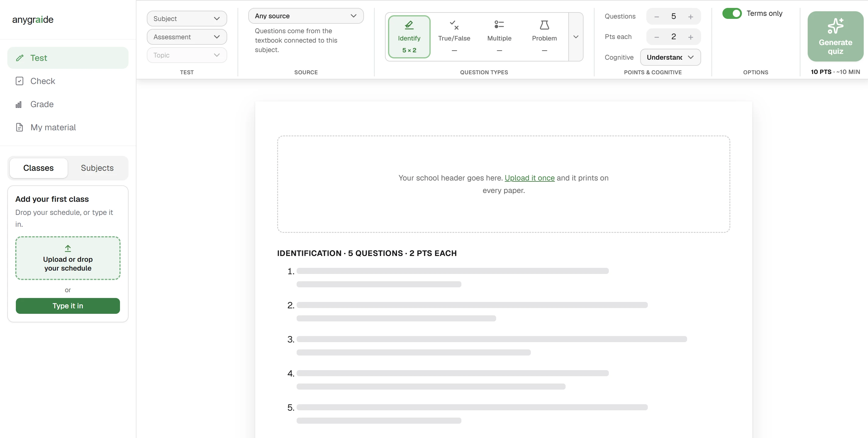Click the Identification section heading
The height and width of the screenshot is (438, 868).
367,253
